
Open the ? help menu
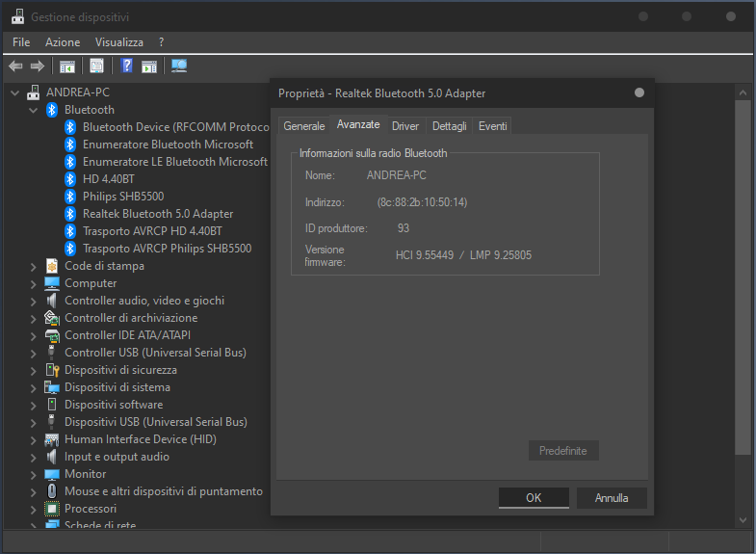(x=162, y=42)
